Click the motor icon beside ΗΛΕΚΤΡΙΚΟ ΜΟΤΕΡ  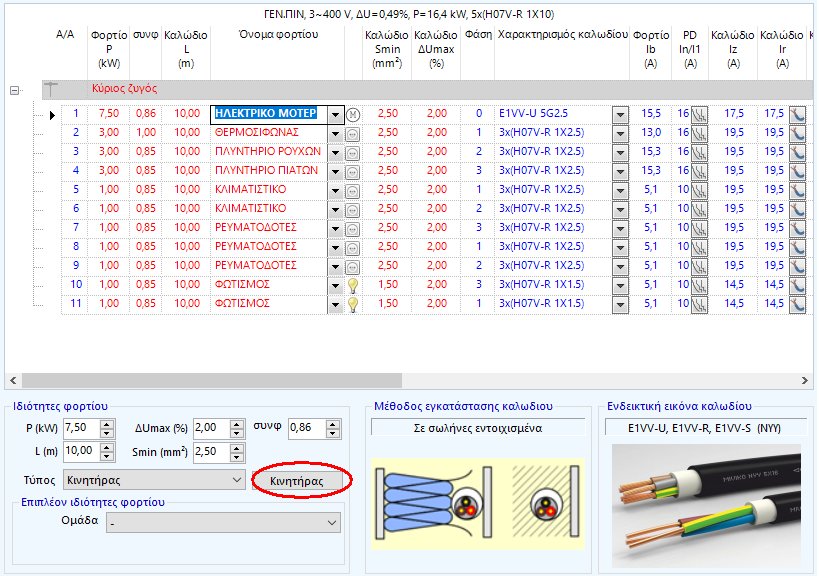354,113
